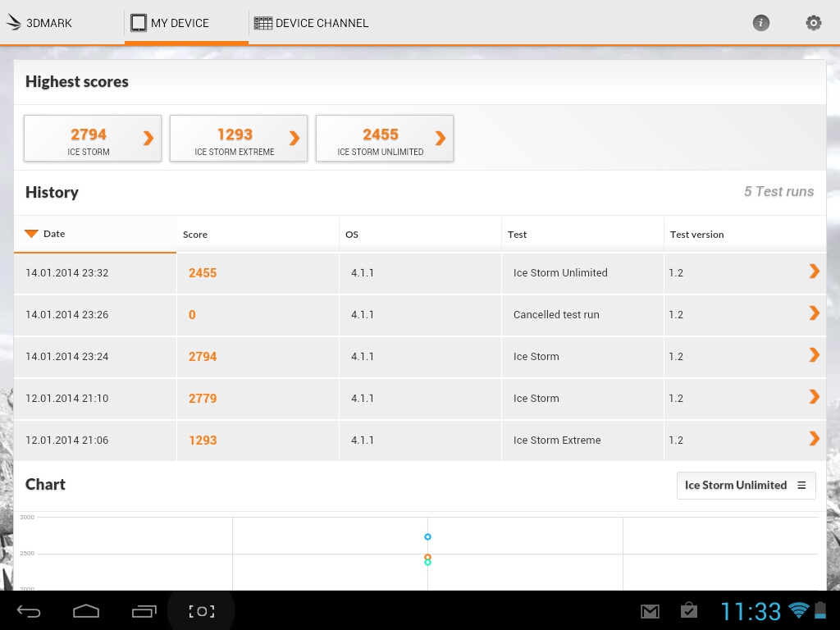Select 'Ice Storm Extreme' test cell

tap(557, 440)
